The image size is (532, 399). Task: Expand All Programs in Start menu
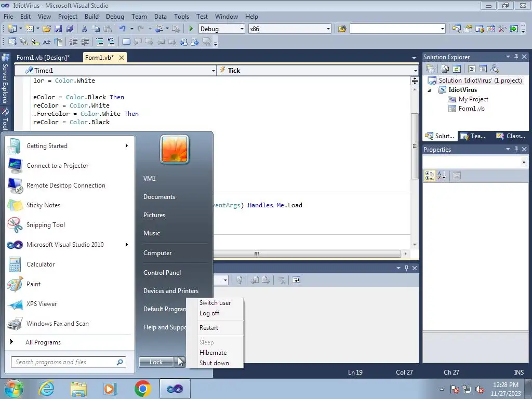tap(43, 342)
